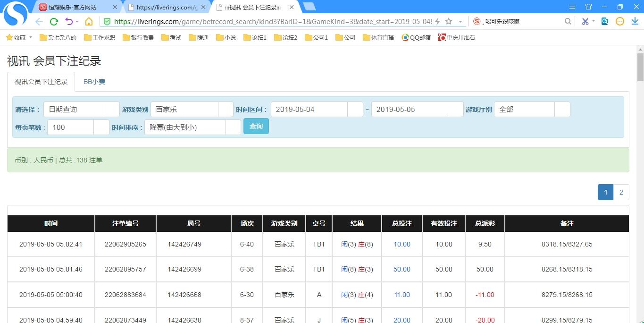Go to browser home page icon
The width and height of the screenshot is (644, 323).
89,21
